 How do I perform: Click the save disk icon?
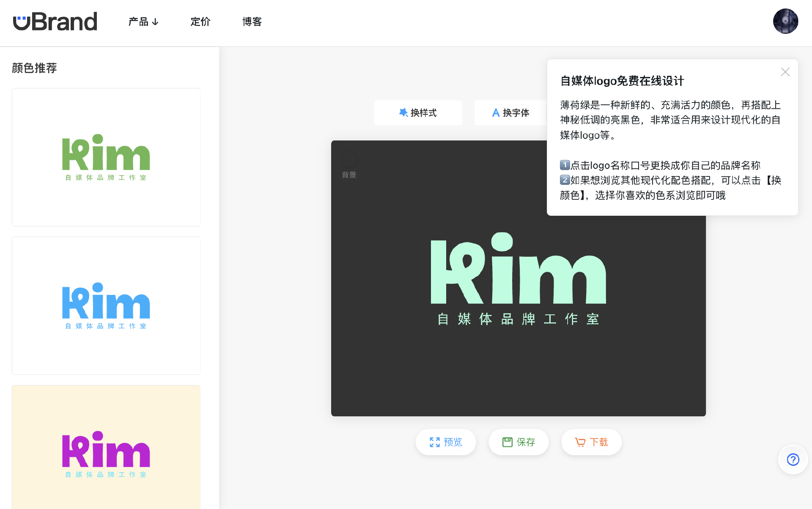(507, 441)
